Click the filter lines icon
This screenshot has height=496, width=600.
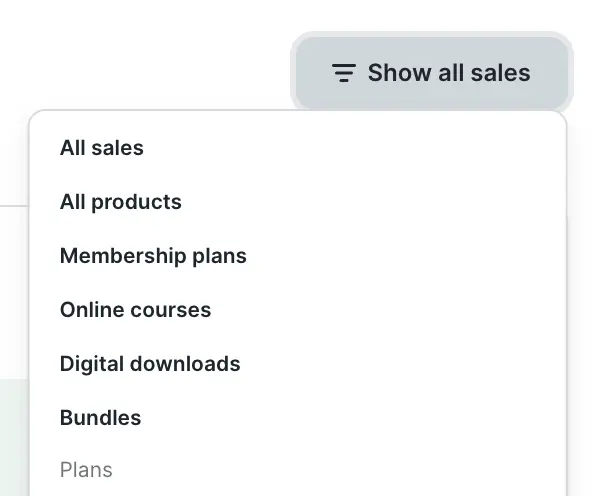[344, 73]
